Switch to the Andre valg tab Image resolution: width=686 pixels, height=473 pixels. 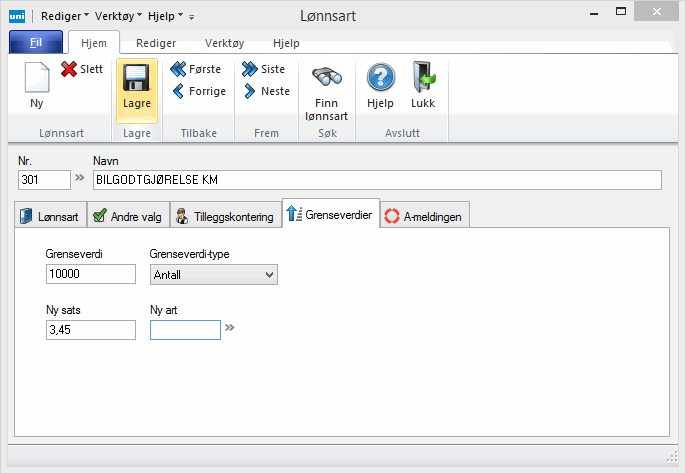127,215
